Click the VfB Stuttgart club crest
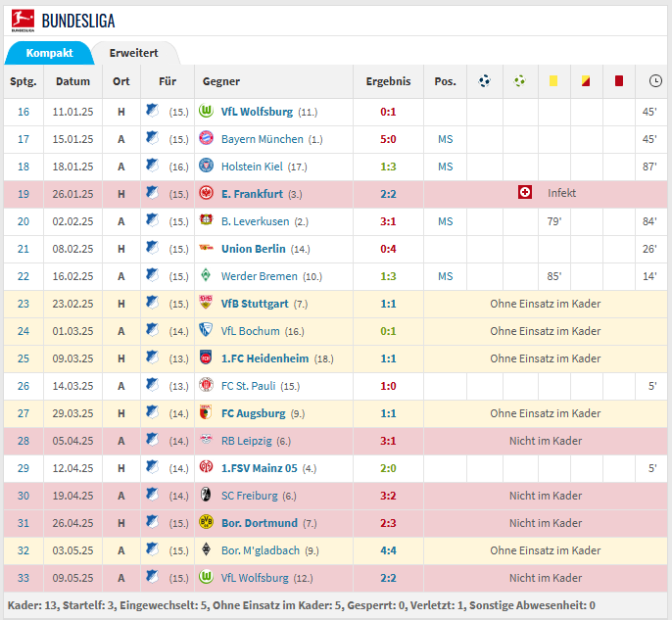This screenshot has height=620, width=672. [x=206, y=303]
